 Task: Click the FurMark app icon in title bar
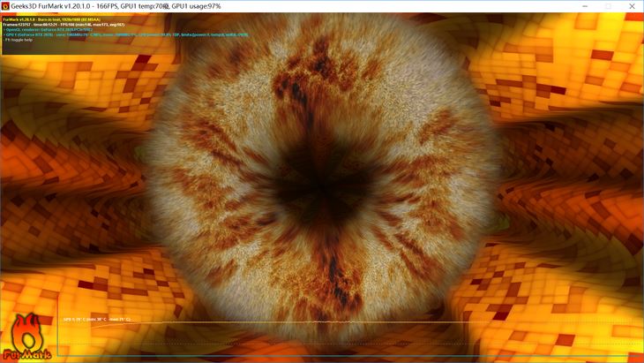(x=5, y=6)
